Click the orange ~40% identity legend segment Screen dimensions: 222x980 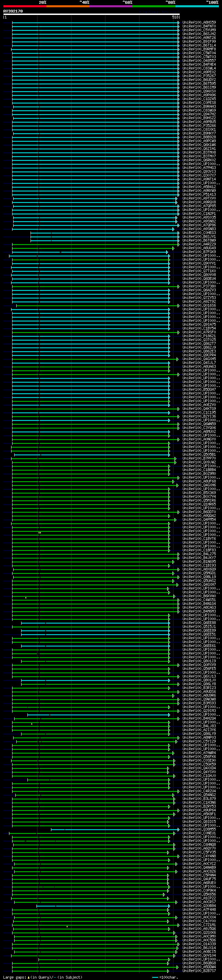point(68,6)
